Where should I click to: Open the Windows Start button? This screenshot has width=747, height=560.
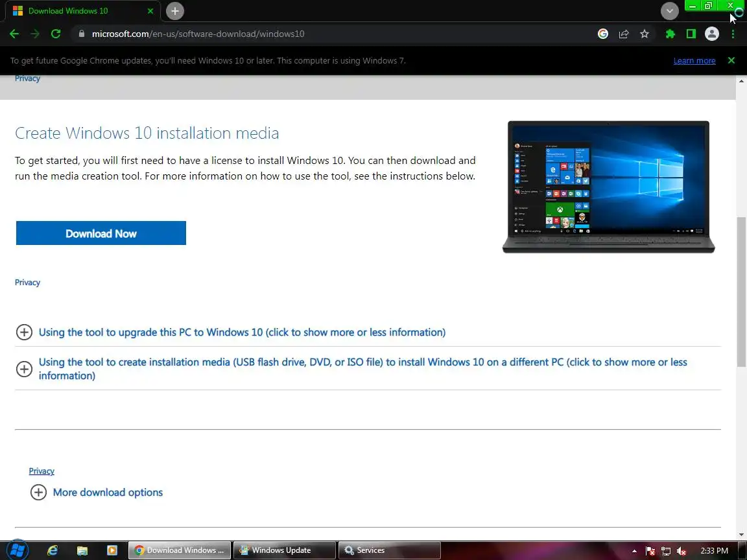[18, 550]
